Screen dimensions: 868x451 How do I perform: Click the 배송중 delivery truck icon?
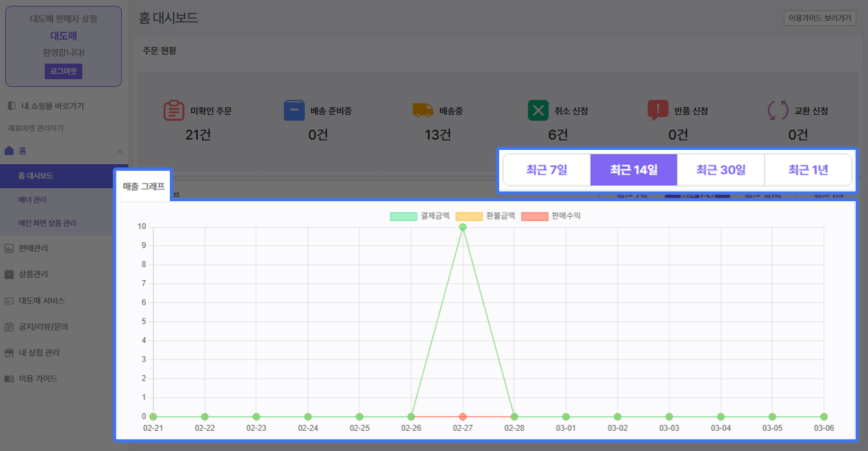[x=423, y=110]
